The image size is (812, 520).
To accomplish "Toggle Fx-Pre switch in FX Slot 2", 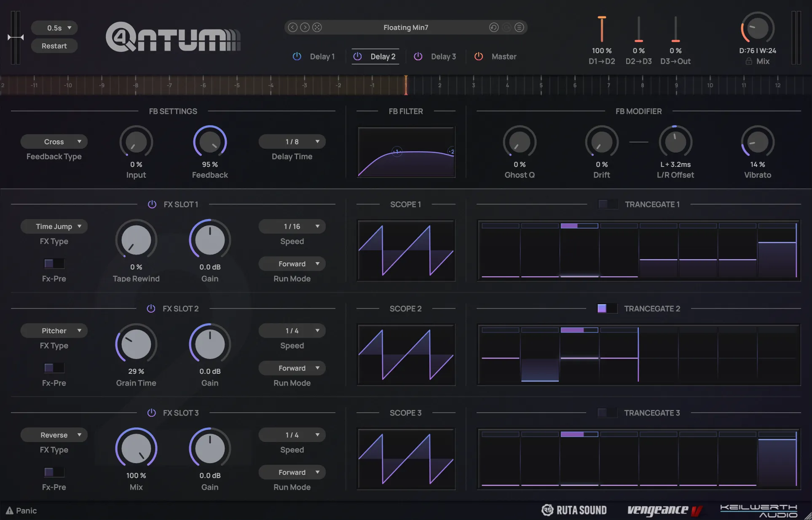I will click(54, 368).
